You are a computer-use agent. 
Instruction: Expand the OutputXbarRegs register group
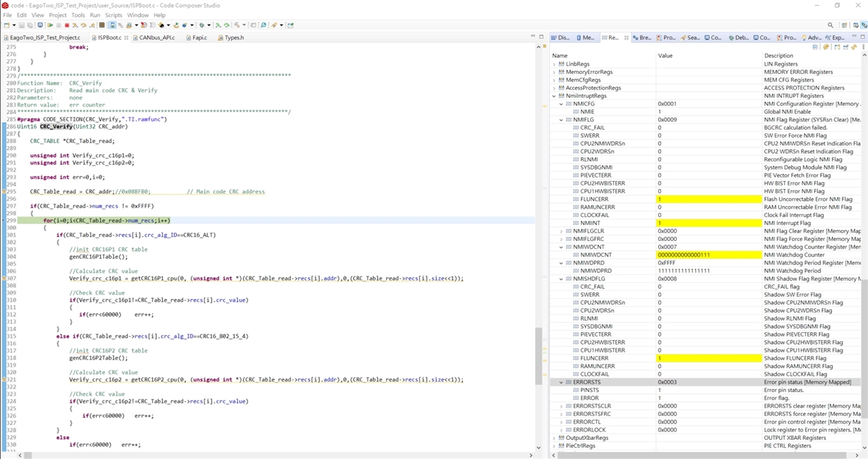554,438
